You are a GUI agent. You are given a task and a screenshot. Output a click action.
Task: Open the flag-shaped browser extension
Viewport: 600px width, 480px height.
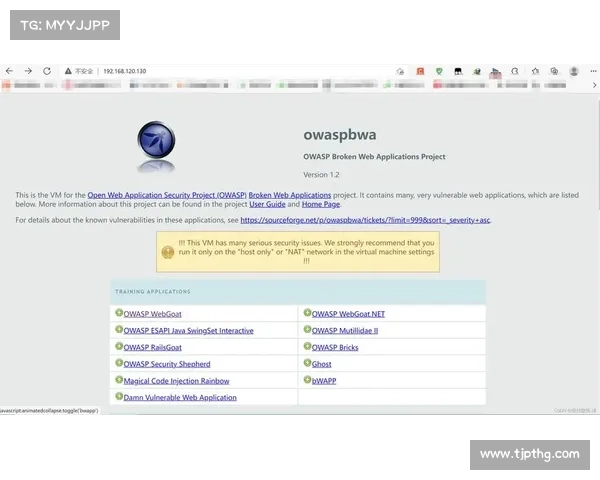pyautogui.click(x=496, y=72)
